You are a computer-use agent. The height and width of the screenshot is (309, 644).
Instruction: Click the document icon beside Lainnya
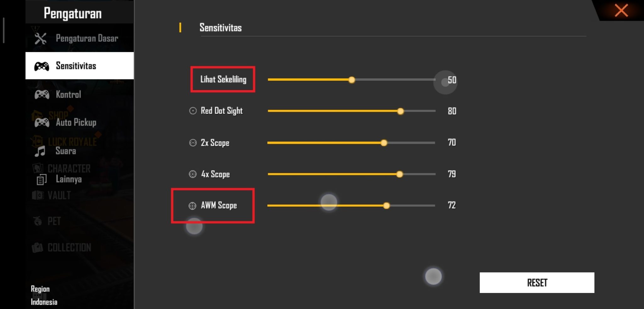pos(42,180)
